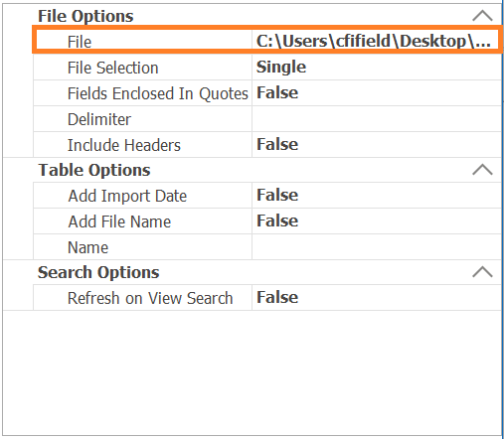The width and height of the screenshot is (504, 439).
Task: Click the empty Delimiter value field
Action: click(377, 119)
